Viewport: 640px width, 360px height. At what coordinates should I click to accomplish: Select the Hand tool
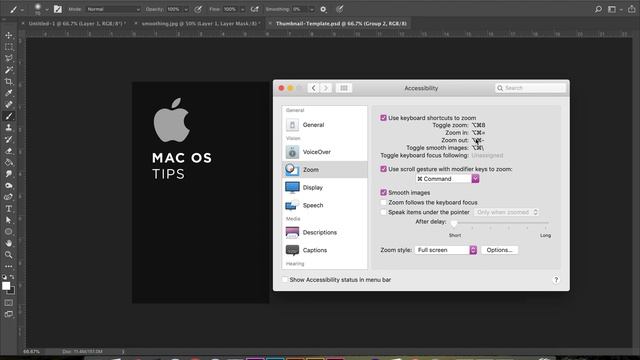[x=9, y=243]
